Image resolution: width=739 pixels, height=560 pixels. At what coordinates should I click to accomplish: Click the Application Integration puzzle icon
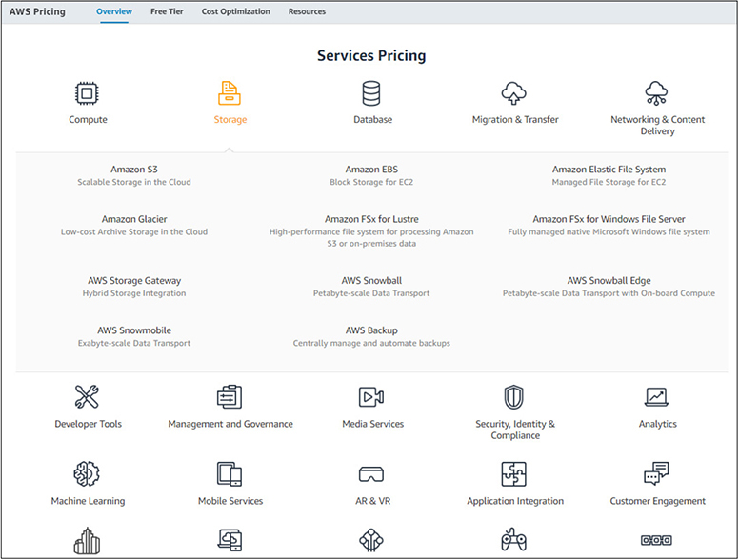[514, 473]
